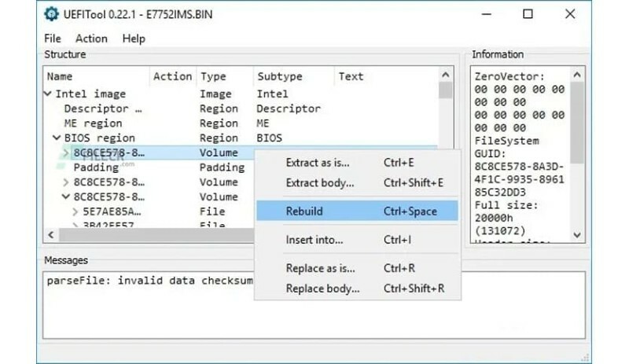This screenshot has height=364, width=629.
Task: Open the Action menu
Action: tap(91, 39)
